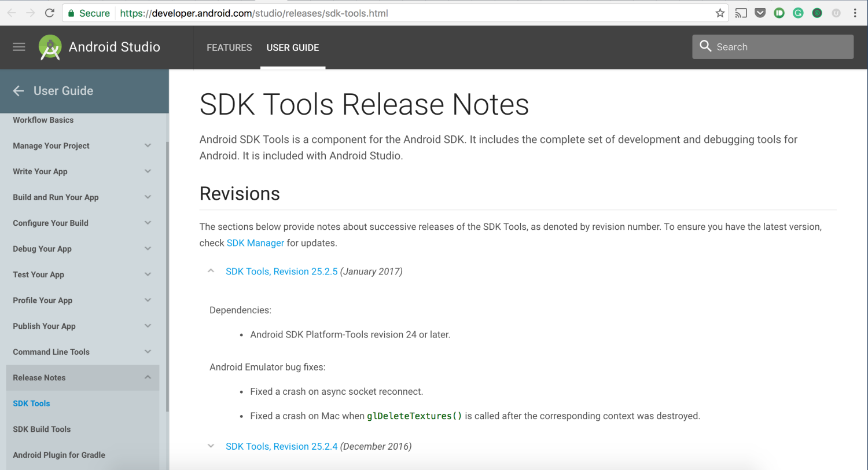Expand Command Line Tools section
The width and height of the screenshot is (868, 470).
pyautogui.click(x=148, y=352)
